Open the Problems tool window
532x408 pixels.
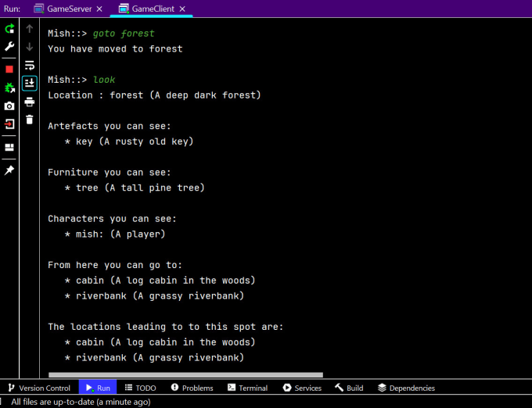click(x=192, y=388)
